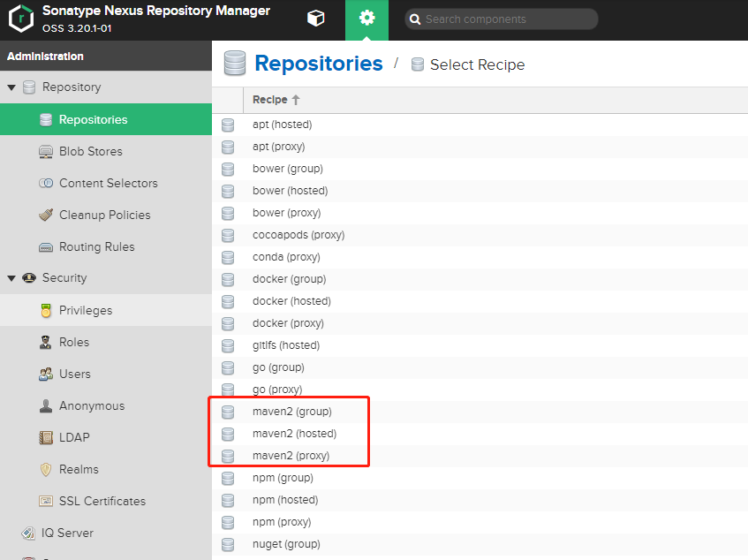The width and height of the screenshot is (748, 560).
Task: Select the go (group) recipe
Action: 480,367
